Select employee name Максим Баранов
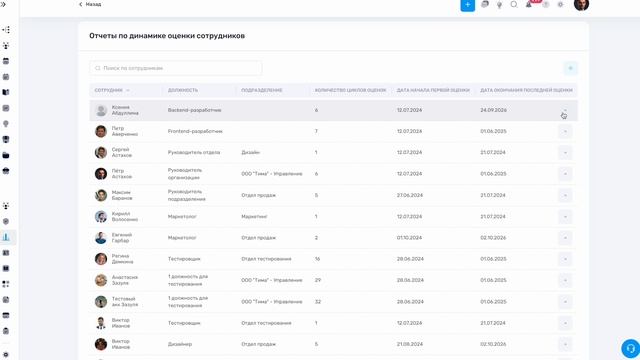 pyautogui.click(x=122, y=195)
